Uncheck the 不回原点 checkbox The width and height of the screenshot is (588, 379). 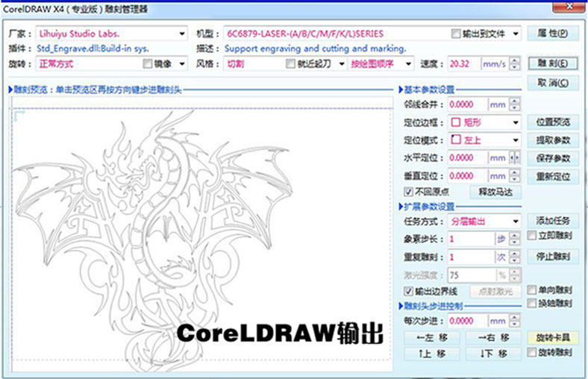coord(408,192)
